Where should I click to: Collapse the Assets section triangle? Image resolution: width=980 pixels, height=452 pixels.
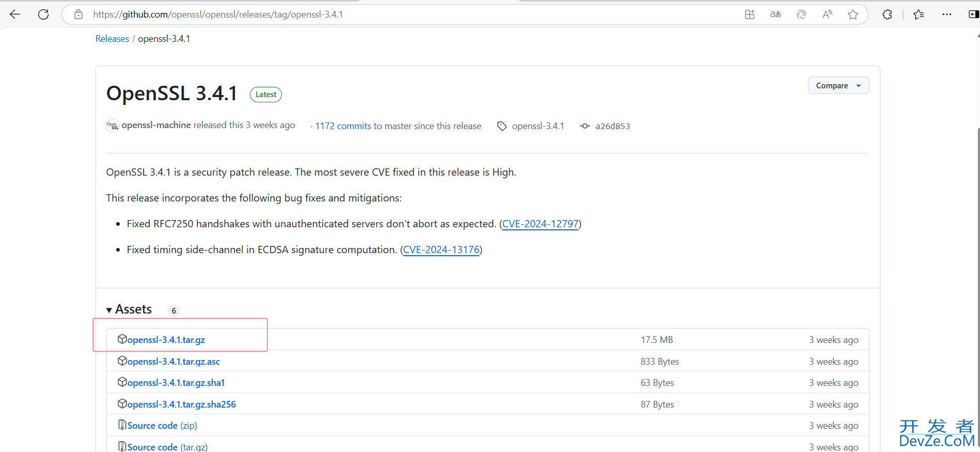pos(109,310)
